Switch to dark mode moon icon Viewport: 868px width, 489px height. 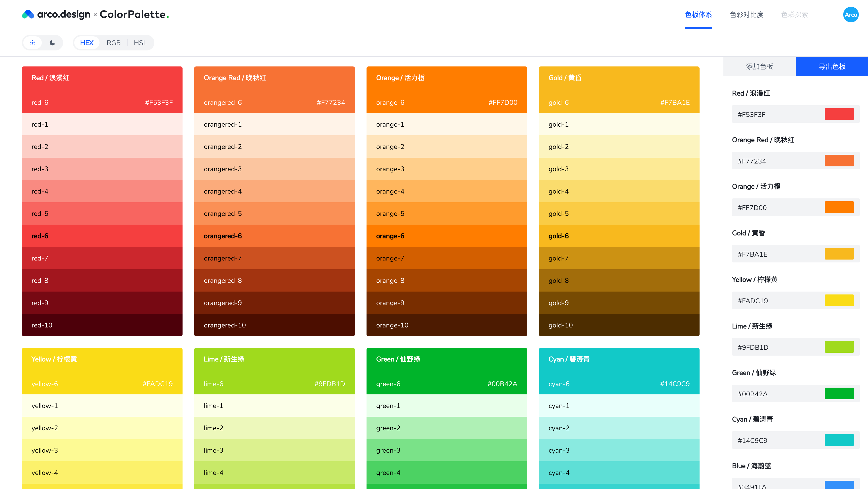52,43
